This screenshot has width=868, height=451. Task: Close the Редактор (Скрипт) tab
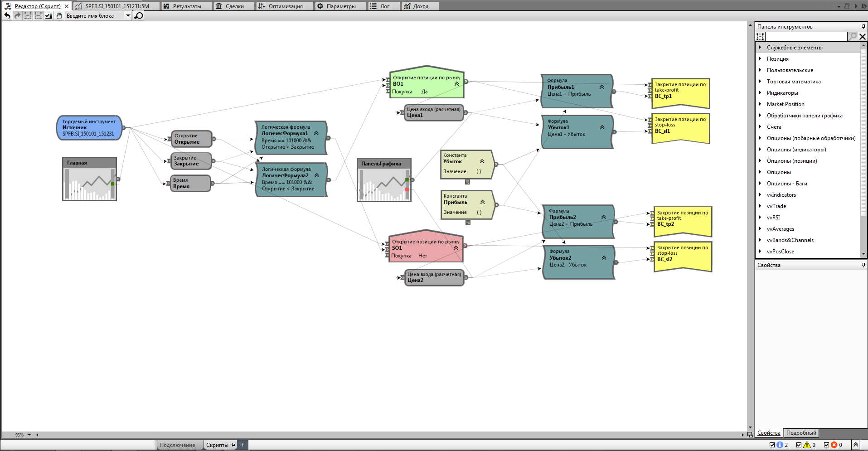pos(67,6)
